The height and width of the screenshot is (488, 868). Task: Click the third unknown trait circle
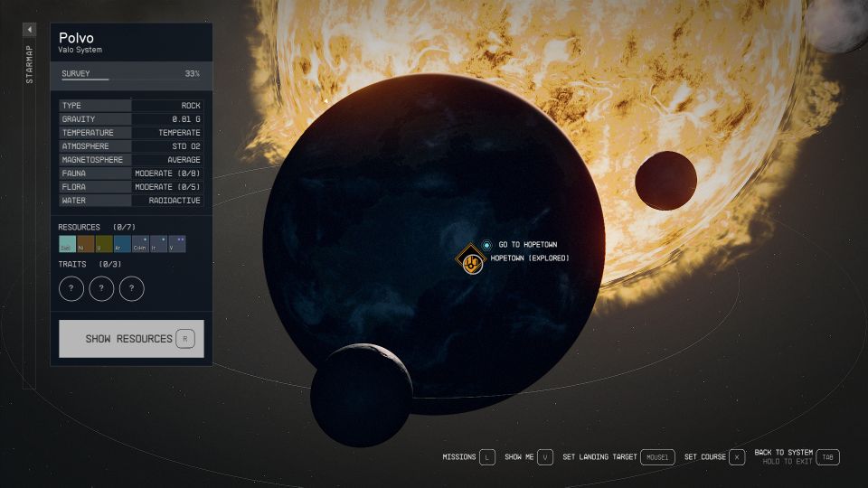click(132, 288)
